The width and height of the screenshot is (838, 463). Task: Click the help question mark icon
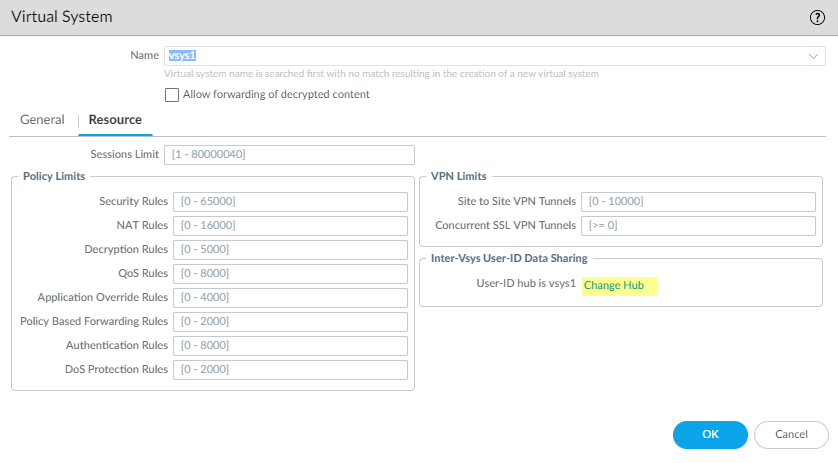(x=817, y=17)
